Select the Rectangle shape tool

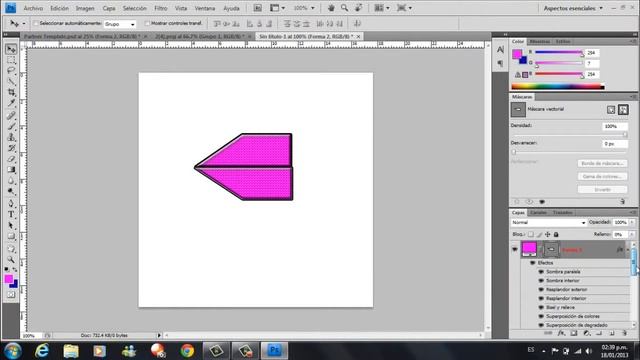[11, 236]
